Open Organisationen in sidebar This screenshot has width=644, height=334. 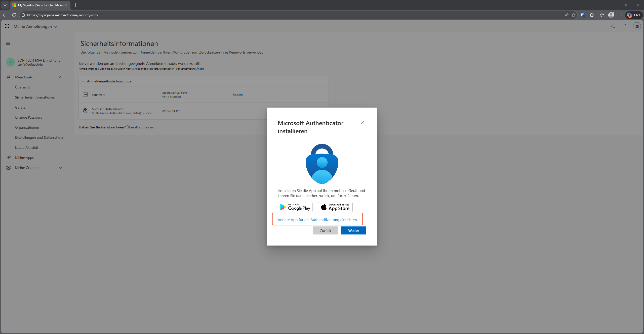[x=27, y=127]
